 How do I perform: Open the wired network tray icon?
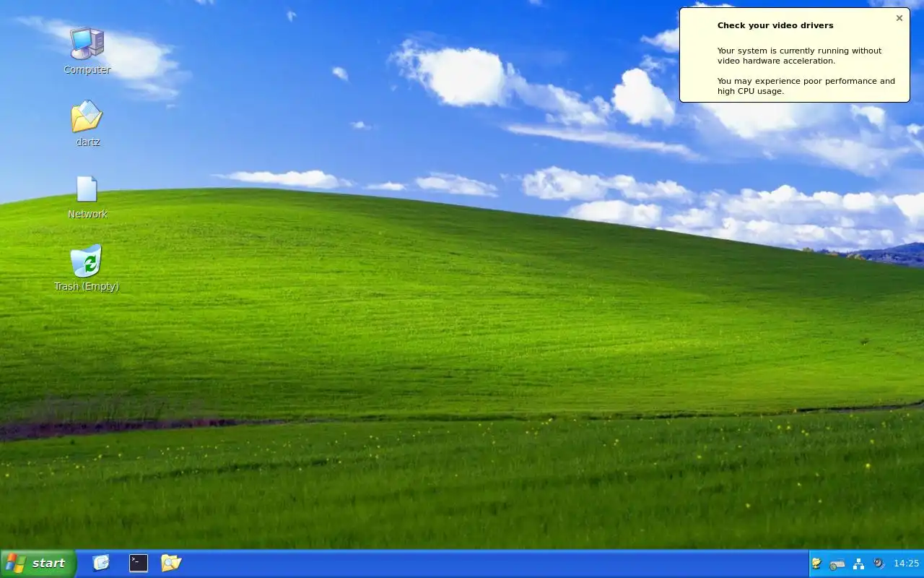click(858, 564)
